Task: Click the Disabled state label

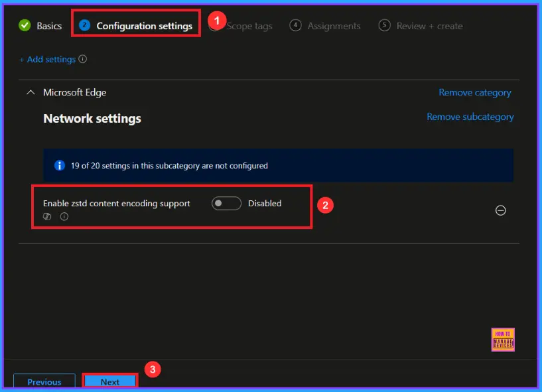Action: [265, 203]
